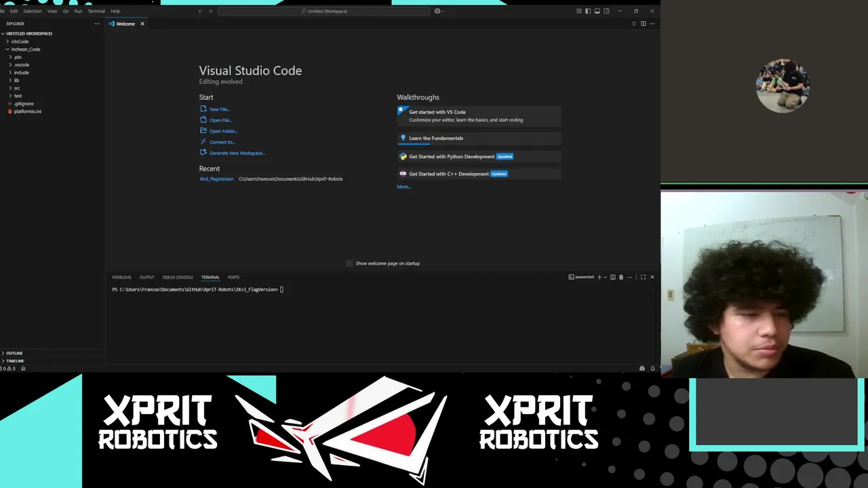Image resolution: width=868 pixels, height=488 pixels.
Task: Toggle the bottom panel layout icon
Action: [597, 11]
